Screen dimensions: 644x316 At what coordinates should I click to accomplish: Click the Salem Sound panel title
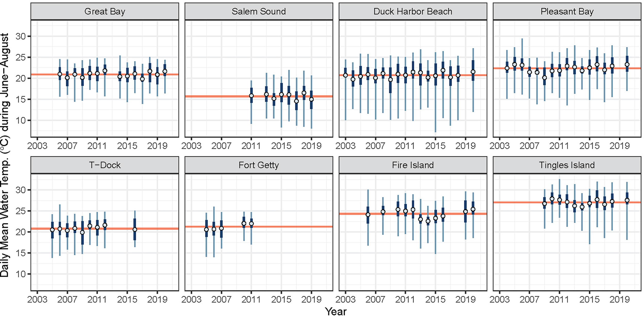[x=259, y=12]
